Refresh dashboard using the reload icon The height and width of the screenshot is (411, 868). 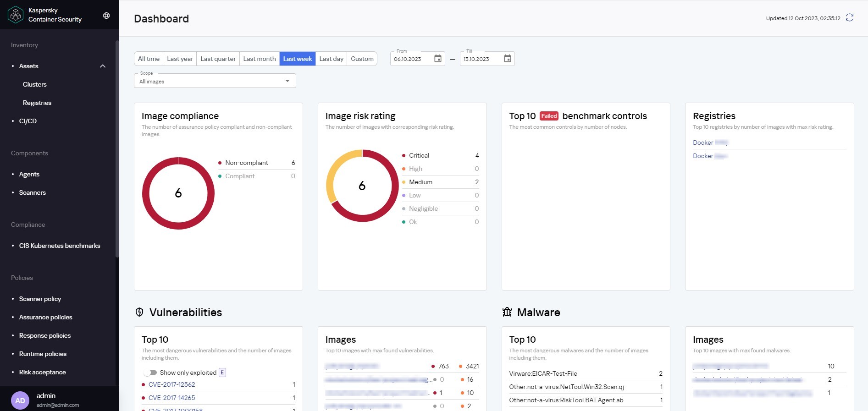[850, 17]
